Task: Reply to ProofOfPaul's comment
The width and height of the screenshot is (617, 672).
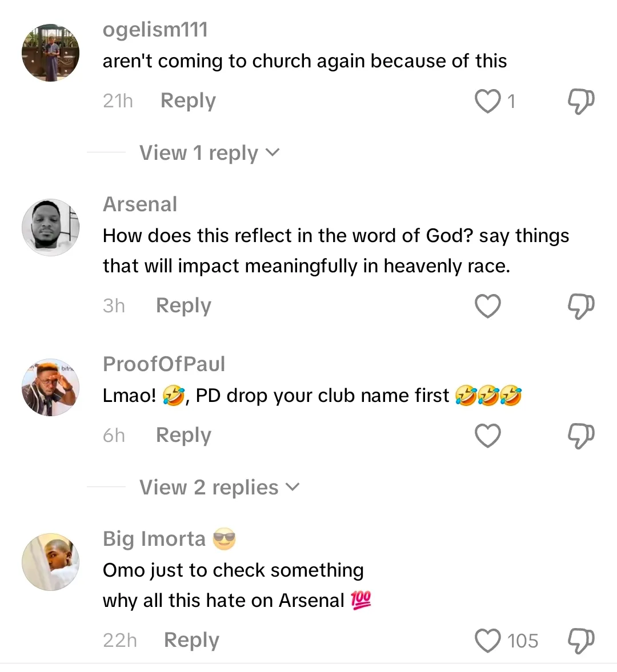Action: coord(183,435)
